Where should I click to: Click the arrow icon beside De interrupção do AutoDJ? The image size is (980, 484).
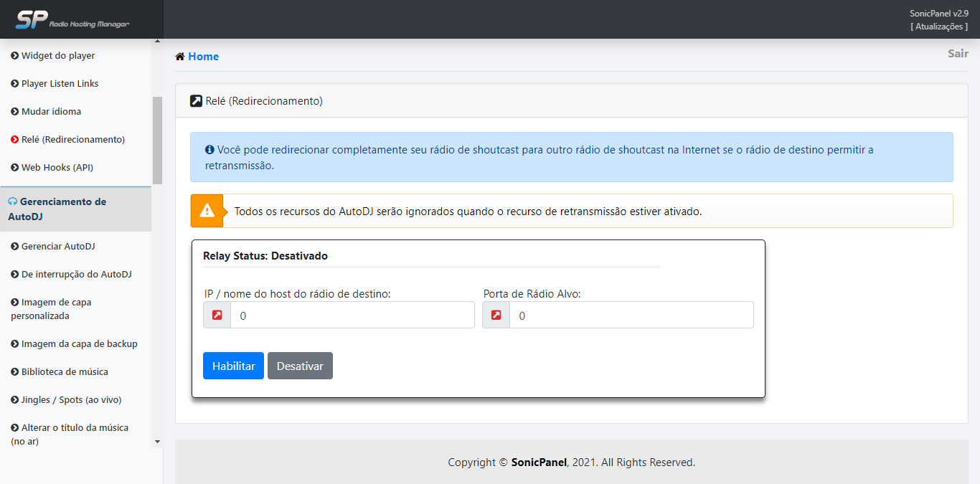pyautogui.click(x=15, y=275)
